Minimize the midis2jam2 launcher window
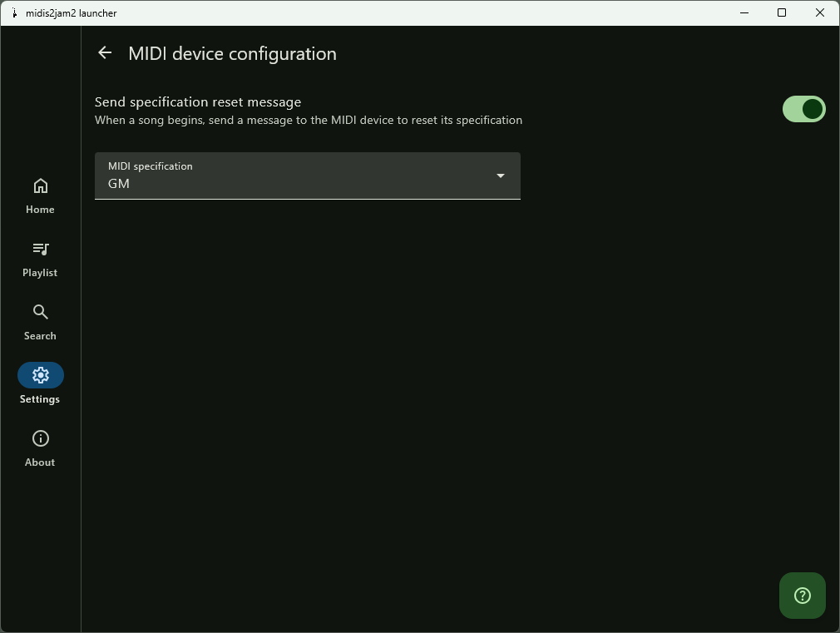Viewport: 840px width, 633px height. point(744,12)
